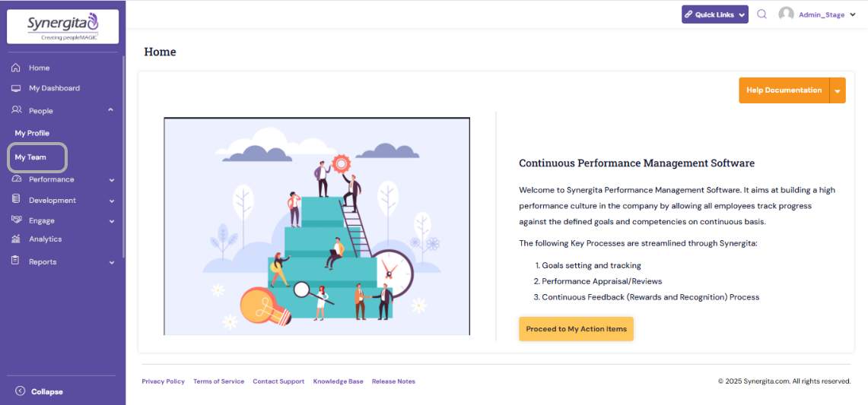Expand the Development menu chevron

pyautogui.click(x=112, y=201)
